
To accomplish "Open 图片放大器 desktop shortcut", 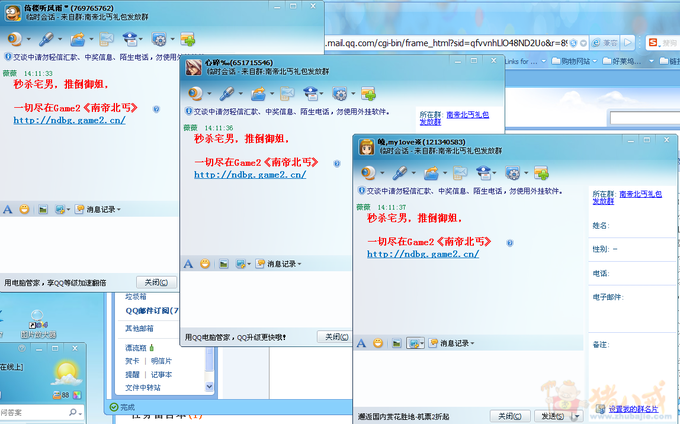I will 38,323.
